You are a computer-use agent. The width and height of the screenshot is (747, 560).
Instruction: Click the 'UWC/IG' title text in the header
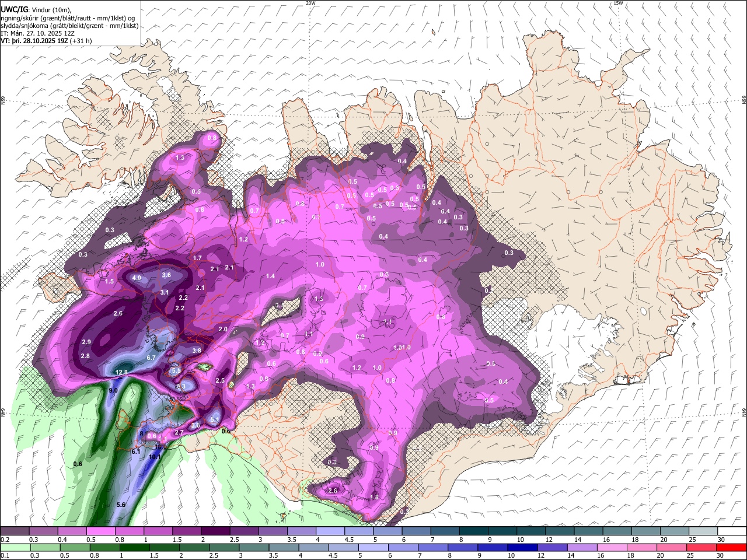13,10
